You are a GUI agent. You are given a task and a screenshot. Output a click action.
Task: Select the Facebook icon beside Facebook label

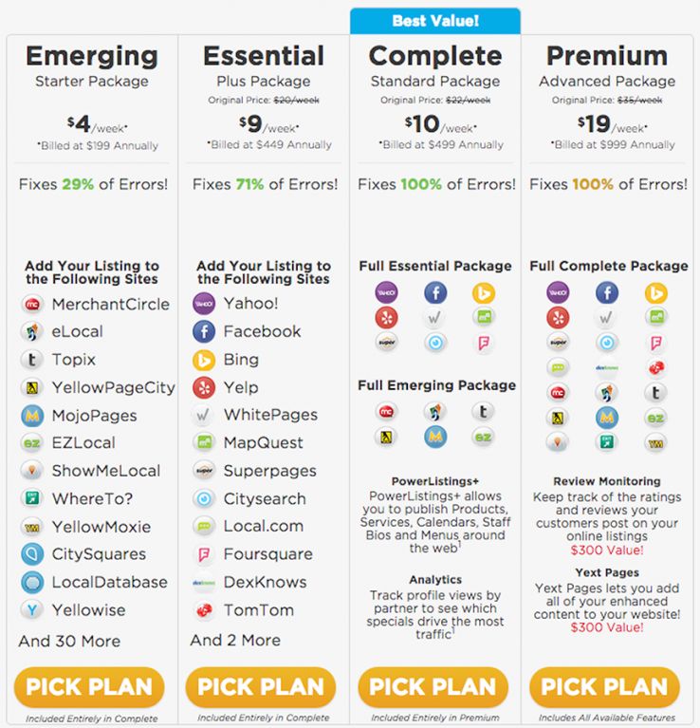[204, 332]
